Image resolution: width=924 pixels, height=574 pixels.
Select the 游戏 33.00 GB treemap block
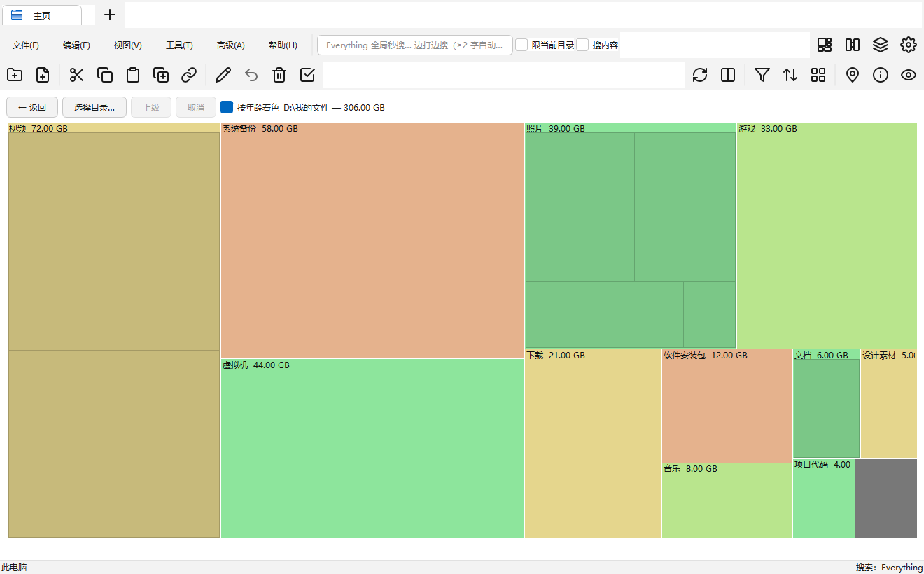coord(827,236)
